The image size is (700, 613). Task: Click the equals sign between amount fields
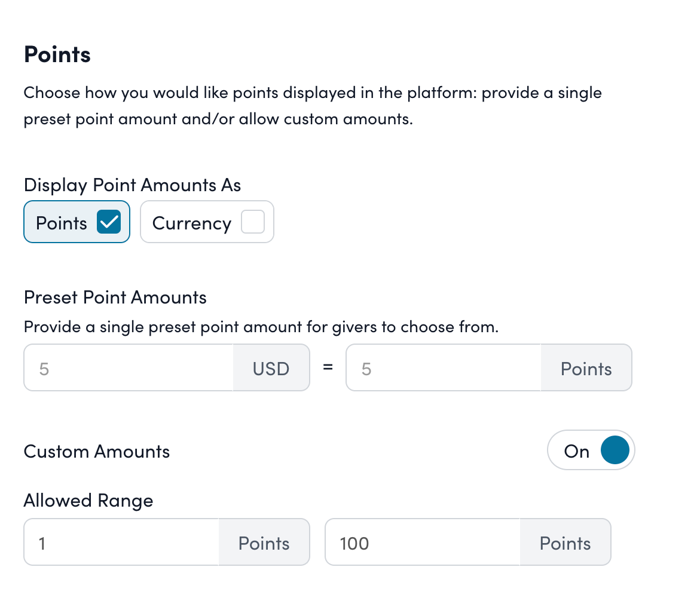(x=328, y=368)
